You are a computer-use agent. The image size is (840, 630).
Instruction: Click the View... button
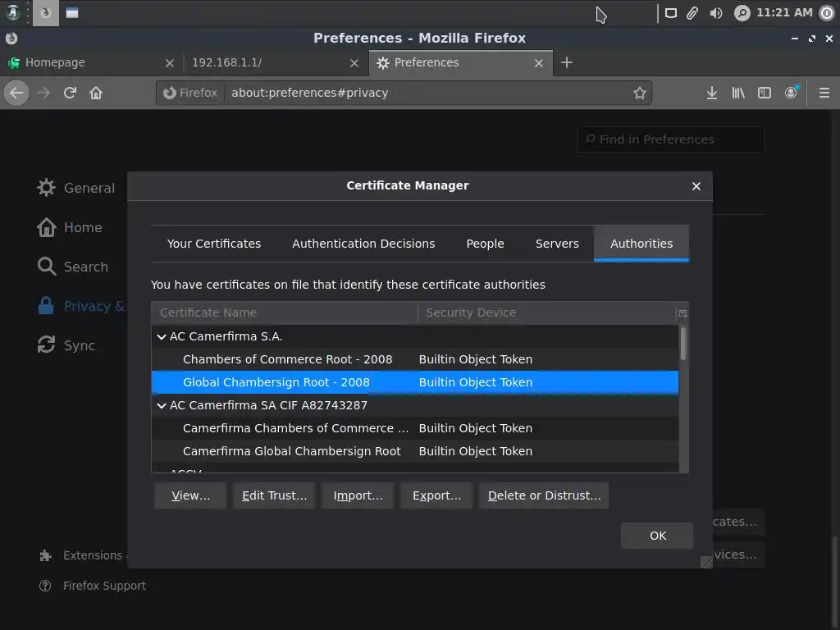[190, 495]
